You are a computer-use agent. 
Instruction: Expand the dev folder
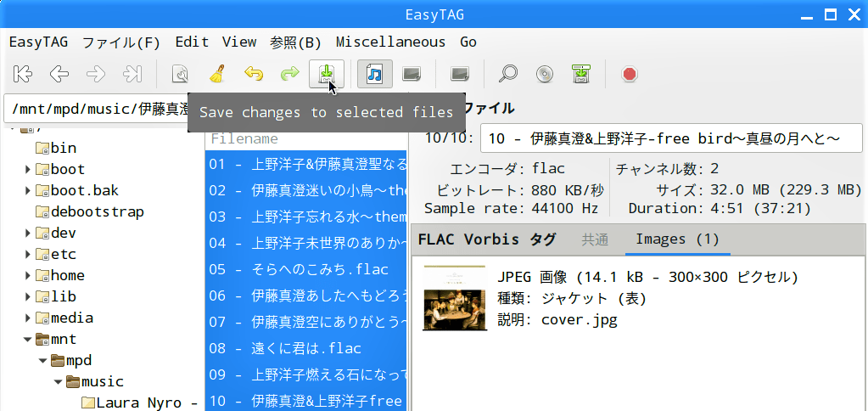28,234
